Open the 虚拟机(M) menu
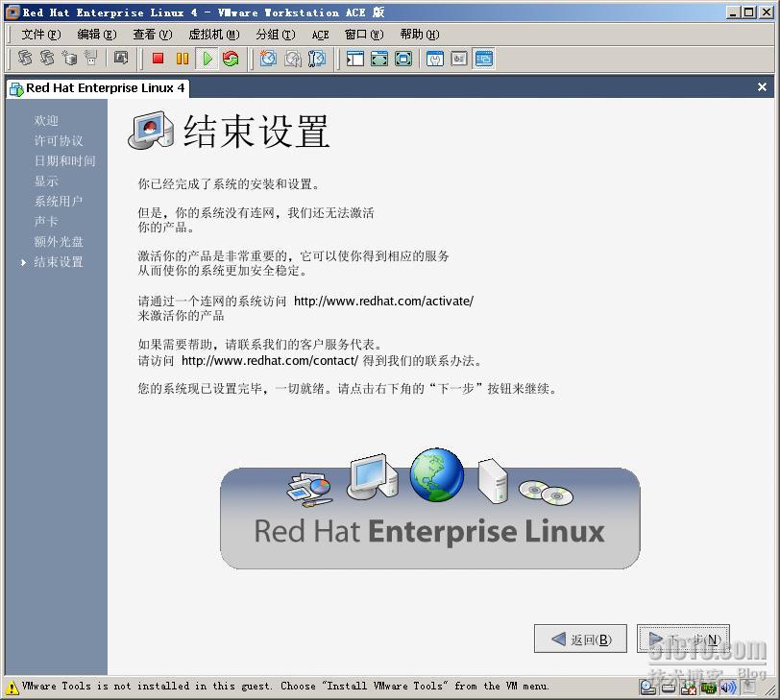The height and width of the screenshot is (700, 780). click(x=214, y=35)
